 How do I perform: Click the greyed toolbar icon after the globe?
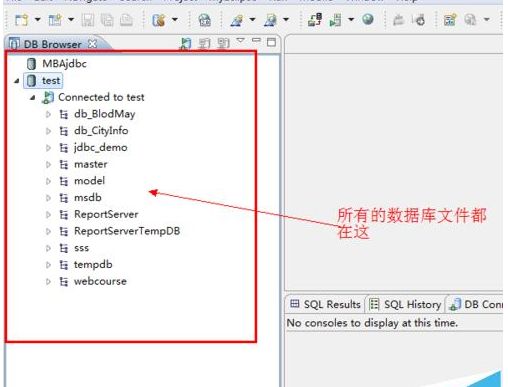point(398,20)
